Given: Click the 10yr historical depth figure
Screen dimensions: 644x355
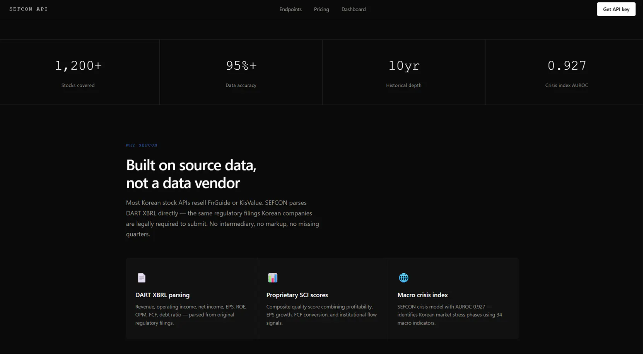Looking at the screenshot, I should point(405,66).
